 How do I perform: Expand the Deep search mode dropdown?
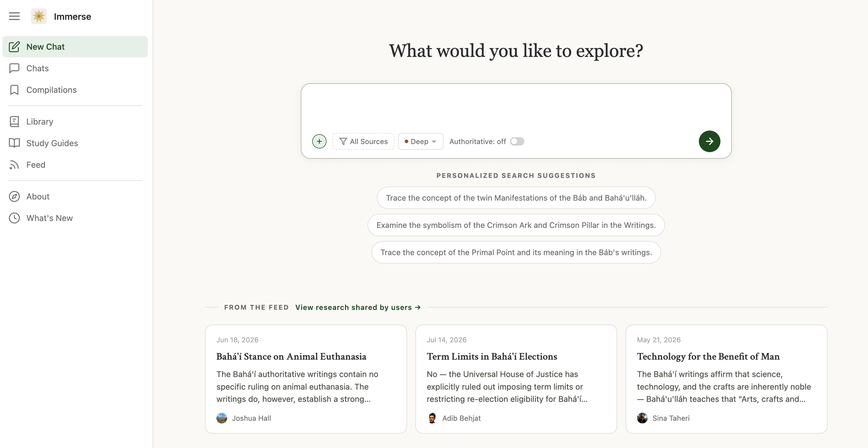coord(421,141)
